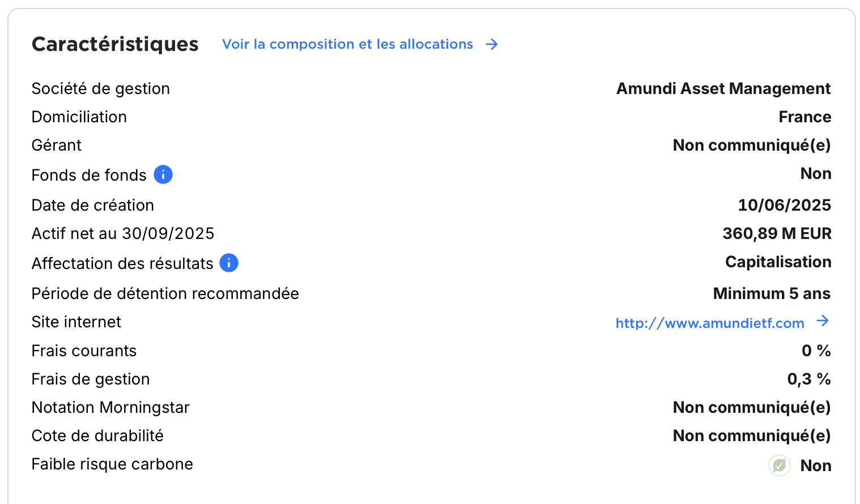Open Voir la composition et les allocations link
This screenshot has width=860, height=504.
point(347,44)
